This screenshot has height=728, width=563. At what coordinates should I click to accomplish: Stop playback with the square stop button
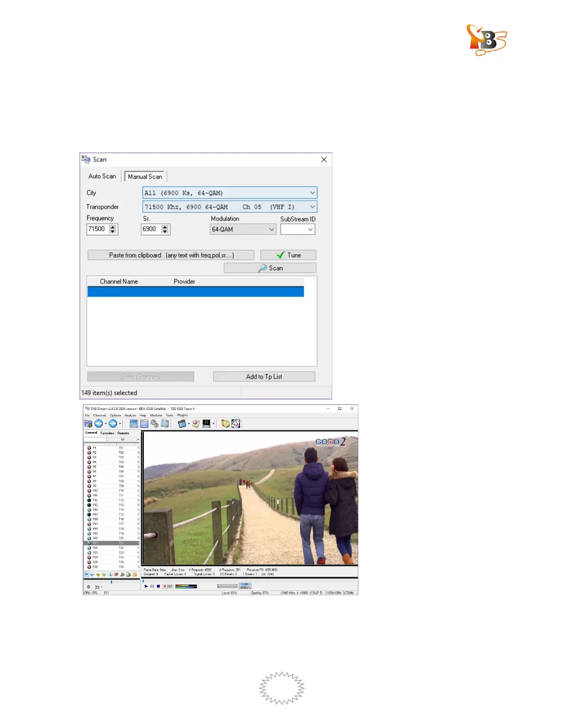158,586
